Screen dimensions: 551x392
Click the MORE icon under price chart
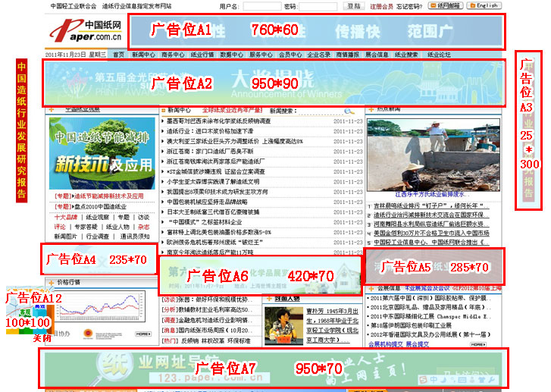[x=142, y=334]
